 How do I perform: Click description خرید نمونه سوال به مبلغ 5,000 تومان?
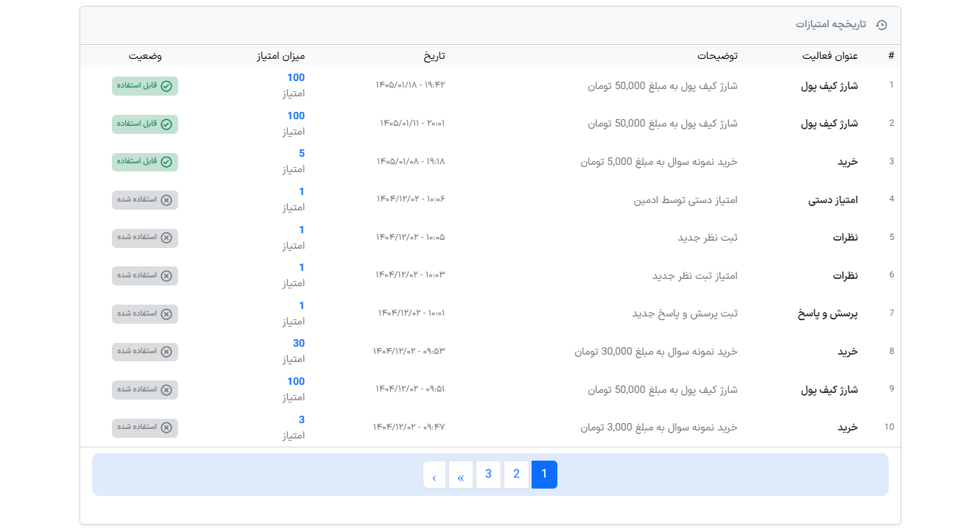659,162
